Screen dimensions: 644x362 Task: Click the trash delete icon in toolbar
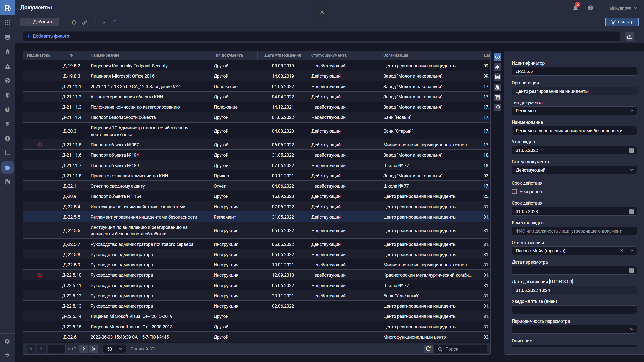coord(74,22)
